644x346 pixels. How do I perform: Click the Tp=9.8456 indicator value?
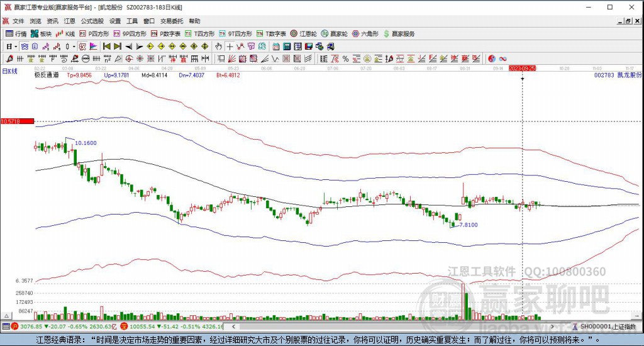79,75
